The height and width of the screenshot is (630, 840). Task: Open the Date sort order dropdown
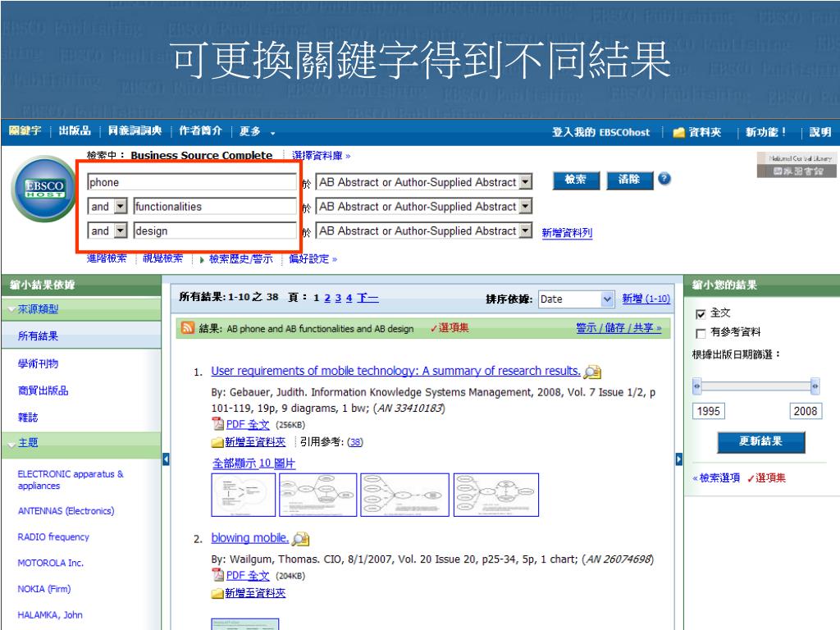(x=607, y=299)
